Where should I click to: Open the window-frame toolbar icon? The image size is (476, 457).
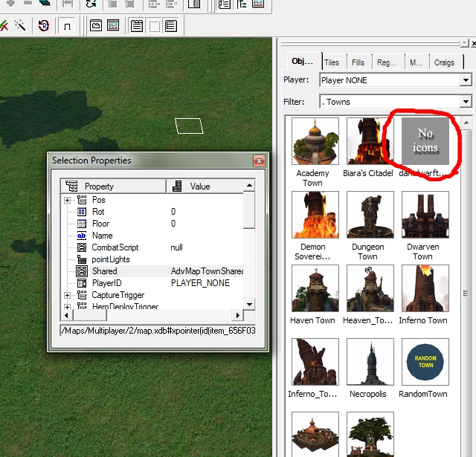[x=96, y=26]
